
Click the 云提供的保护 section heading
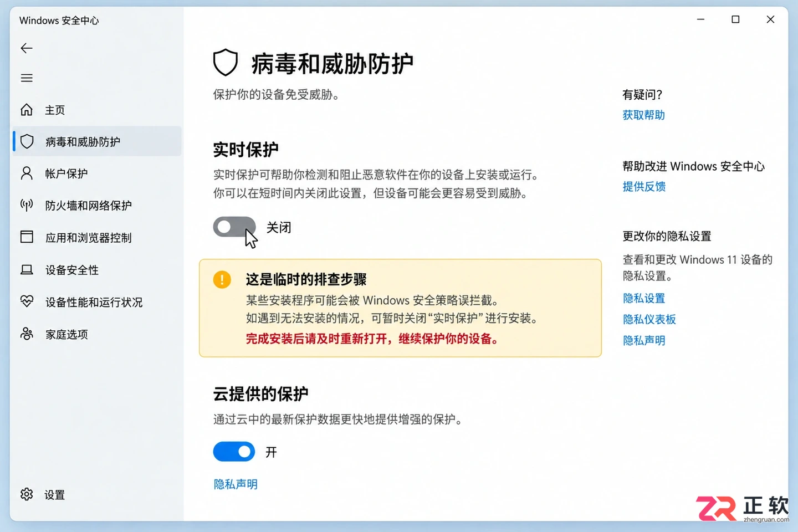point(260,394)
